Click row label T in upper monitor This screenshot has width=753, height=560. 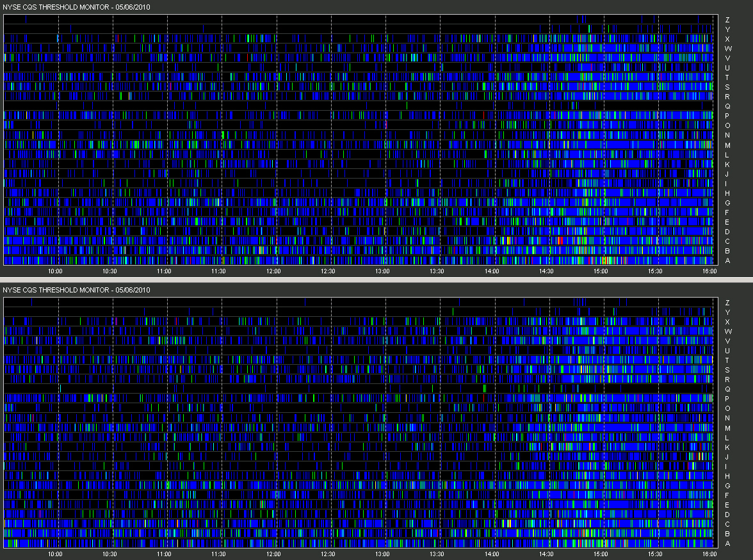point(727,77)
